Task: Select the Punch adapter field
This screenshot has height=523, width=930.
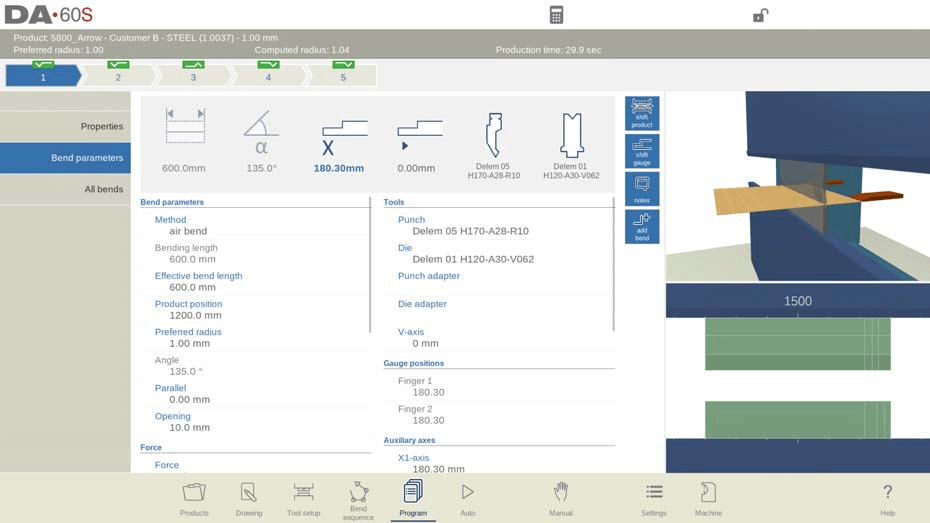Action: 499,282
